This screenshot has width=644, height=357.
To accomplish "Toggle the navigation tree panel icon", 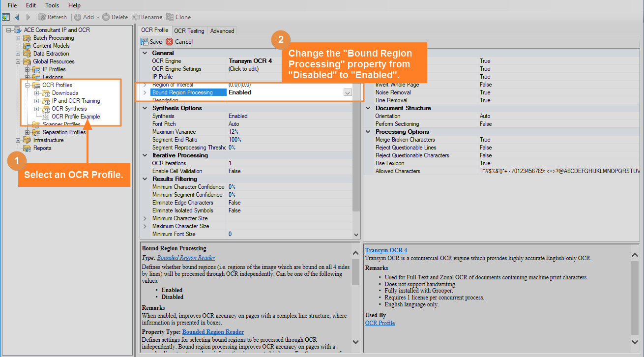I will pyautogui.click(x=6, y=17).
